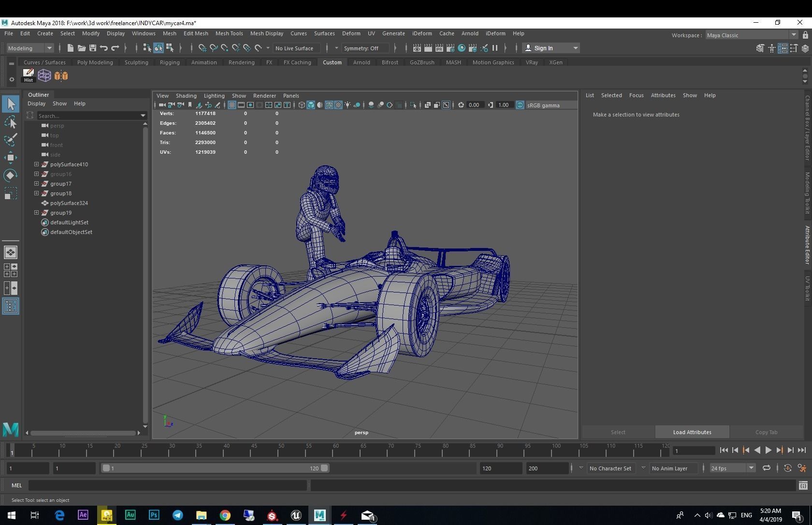This screenshot has height=525, width=812.
Task: Click the Redo arrow icon
Action: point(115,48)
